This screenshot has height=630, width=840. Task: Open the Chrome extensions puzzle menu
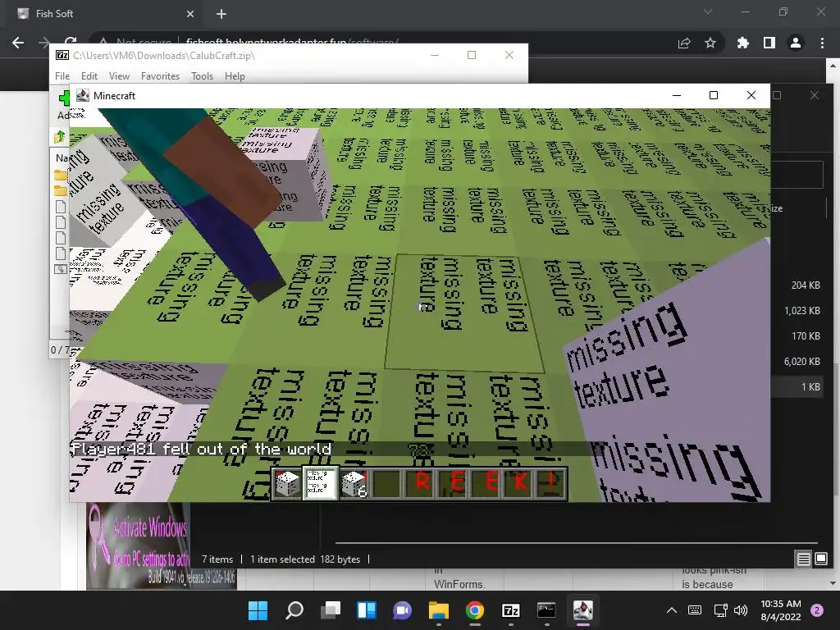(x=743, y=43)
